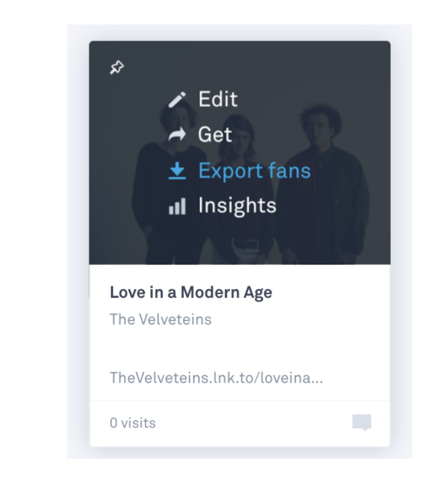The image size is (448, 490).
Task: Select the Edit menu option
Action: click(x=218, y=99)
